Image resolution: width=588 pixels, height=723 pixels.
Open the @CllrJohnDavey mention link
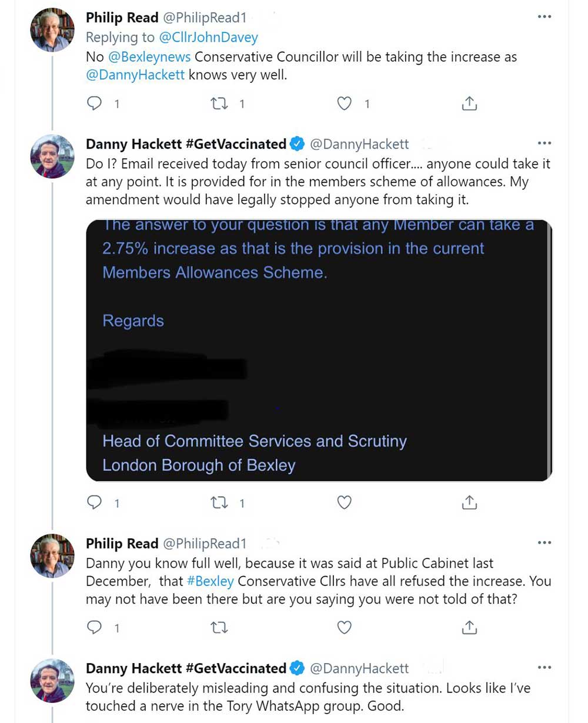pos(209,38)
